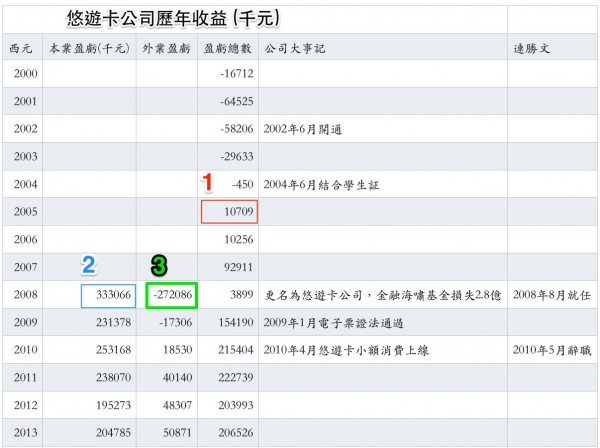Click the green number 3 marker
This screenshot has width=600, height=448.
click(158, 264)
